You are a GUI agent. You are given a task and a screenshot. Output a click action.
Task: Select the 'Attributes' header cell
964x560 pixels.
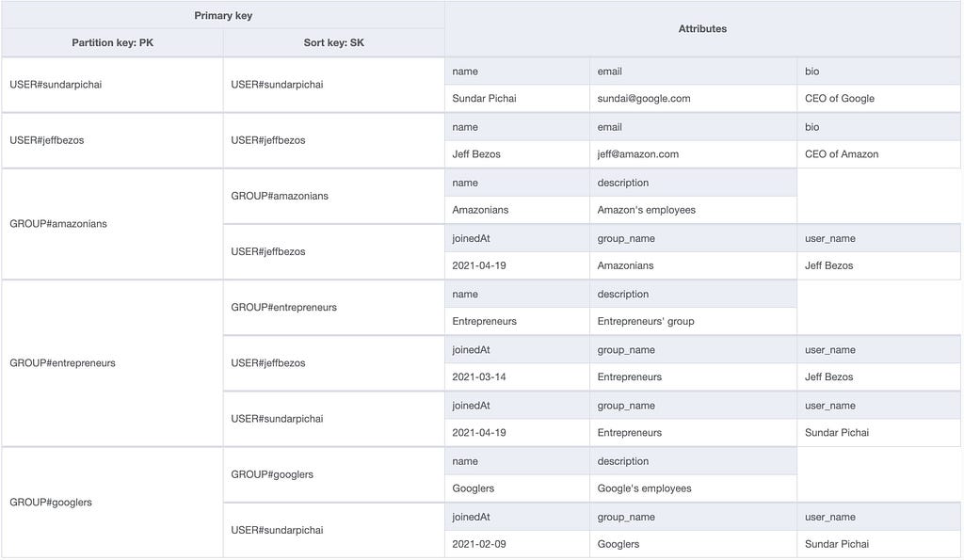click(702, 29)
